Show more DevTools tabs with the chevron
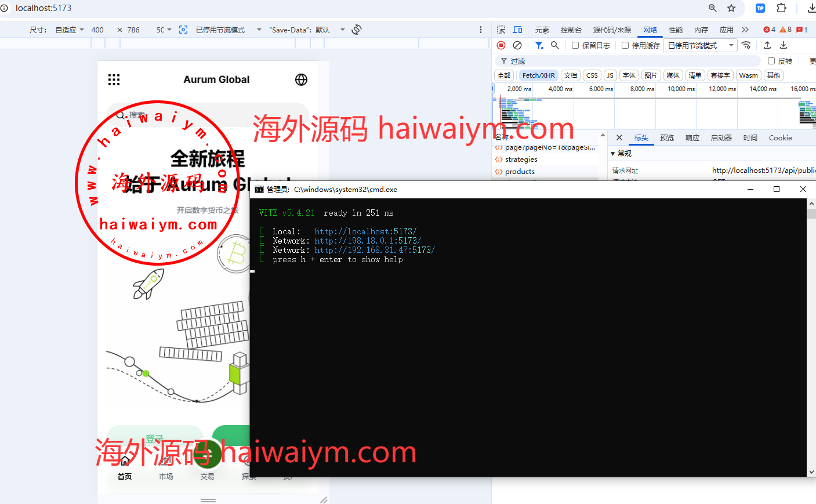Screen dimensions: 816x504 [x=745, y=30]
